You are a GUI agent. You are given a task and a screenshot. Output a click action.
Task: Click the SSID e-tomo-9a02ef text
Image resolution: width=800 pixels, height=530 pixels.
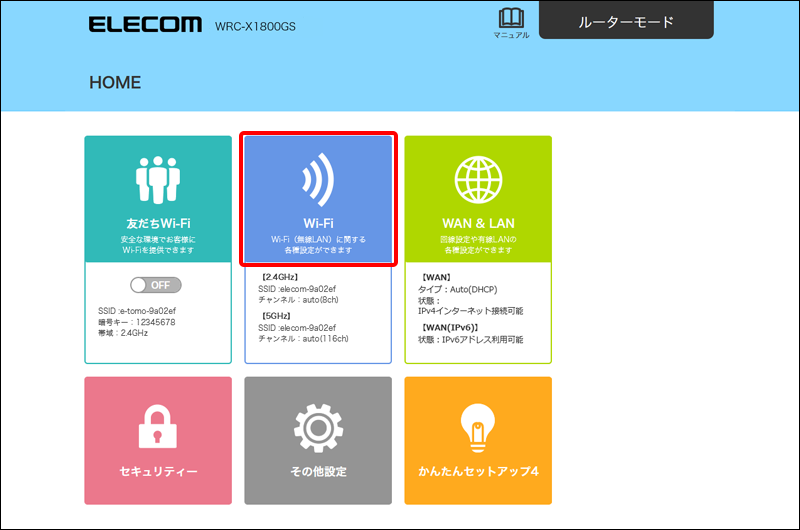tap(137, 311)
